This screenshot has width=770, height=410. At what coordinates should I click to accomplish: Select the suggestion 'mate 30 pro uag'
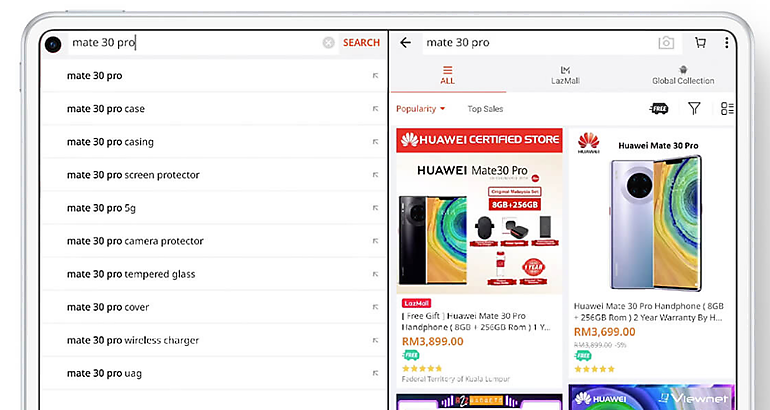tap(214, 373)
